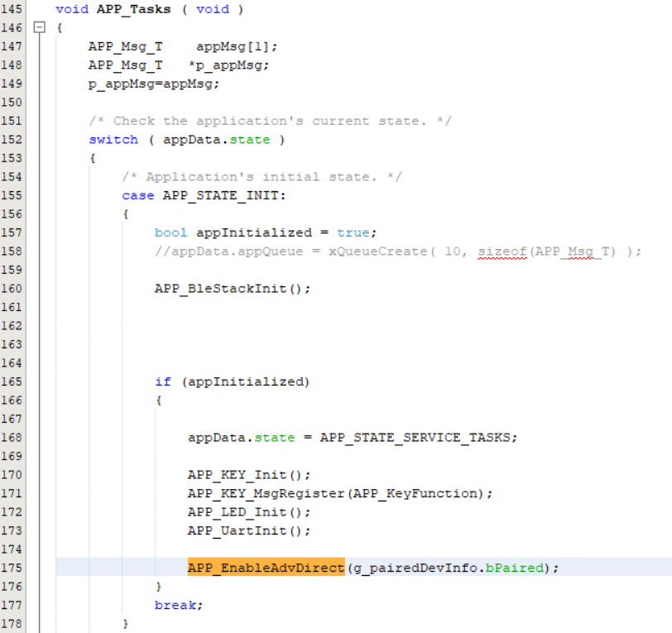Click the highlighted APP_EnableAdvDirect call
The height and width of the screenshot is (633, 672).
click(266, 568)
